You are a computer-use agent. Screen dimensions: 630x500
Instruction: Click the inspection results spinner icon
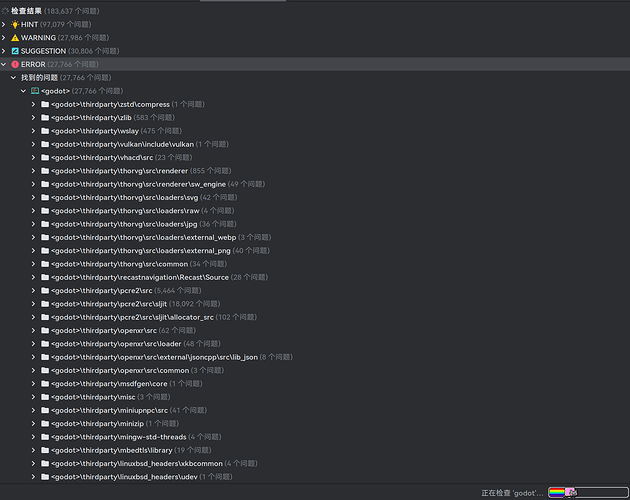[5, 11]
